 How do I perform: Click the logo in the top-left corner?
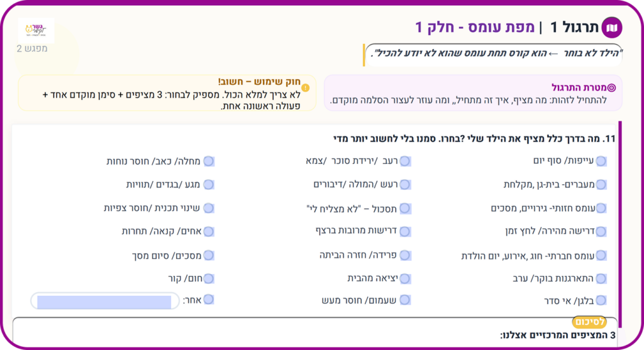tap(36, 30)
